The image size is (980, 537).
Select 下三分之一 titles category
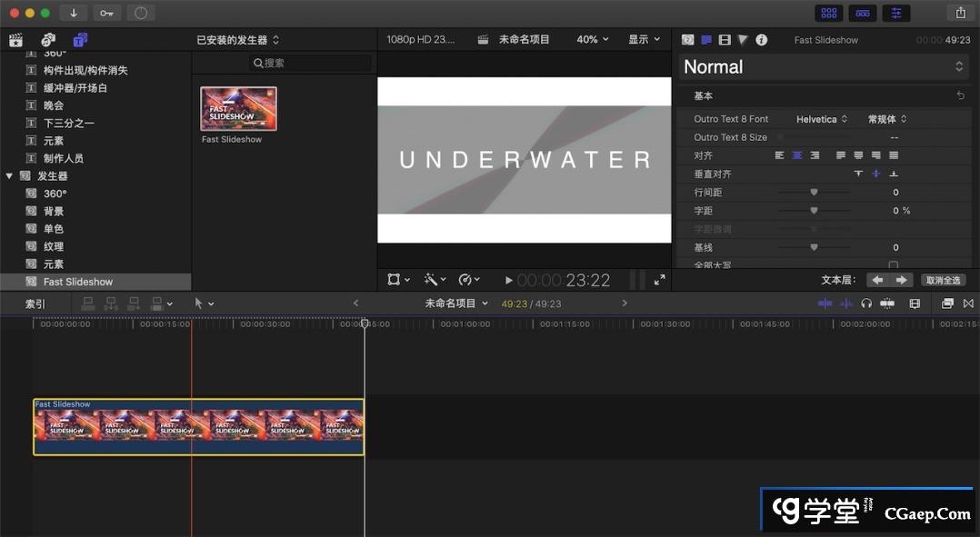[x=69, y=123]
